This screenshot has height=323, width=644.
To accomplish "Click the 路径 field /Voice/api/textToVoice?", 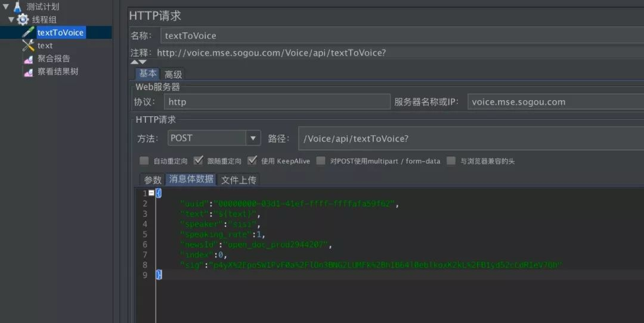I will click(x=471, y=138).
